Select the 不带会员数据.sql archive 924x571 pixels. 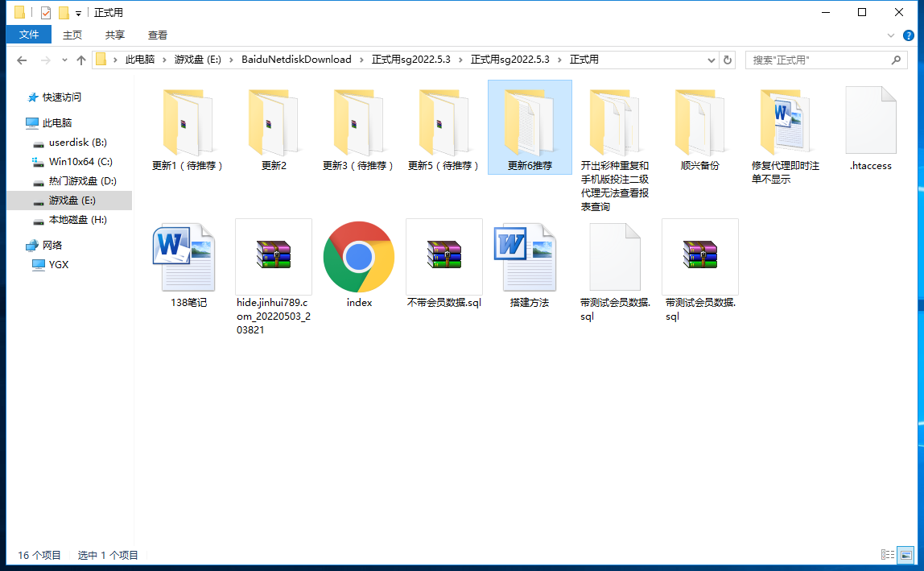[x=443, y=263]
